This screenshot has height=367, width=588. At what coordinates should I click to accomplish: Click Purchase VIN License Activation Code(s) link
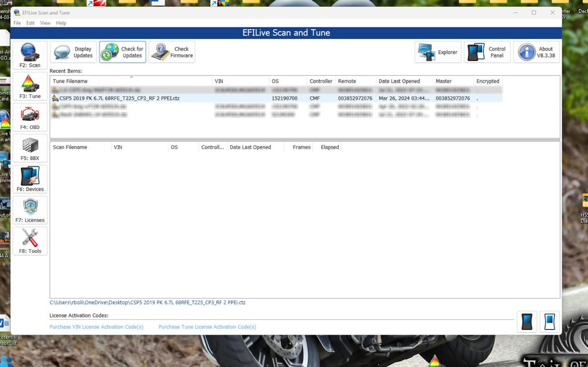97,327
